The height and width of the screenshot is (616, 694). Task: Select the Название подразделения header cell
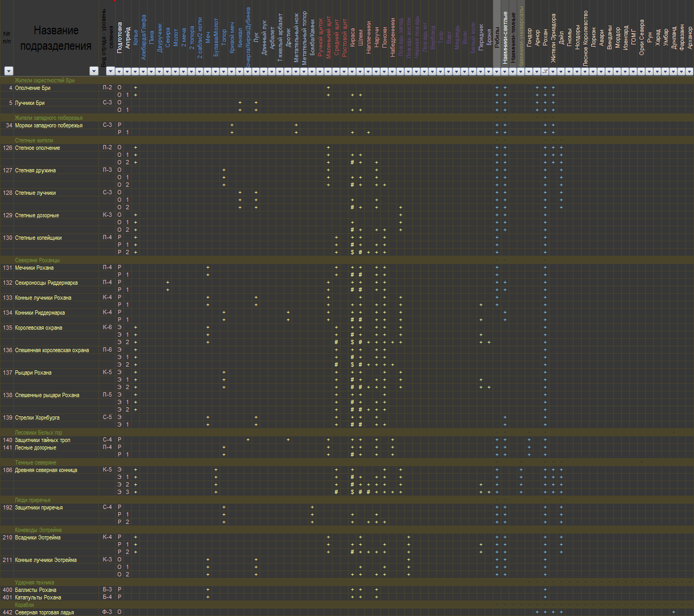click(56, 38)
